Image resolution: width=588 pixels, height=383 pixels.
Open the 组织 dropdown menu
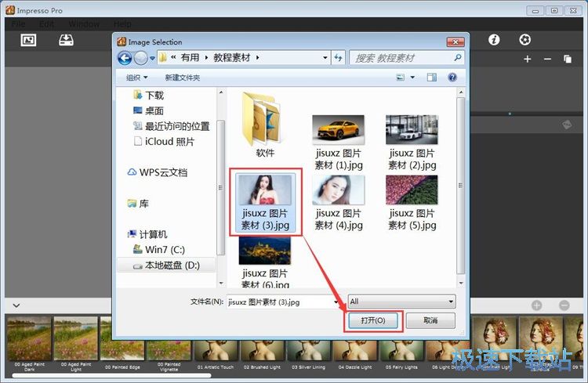coord(136,78)
